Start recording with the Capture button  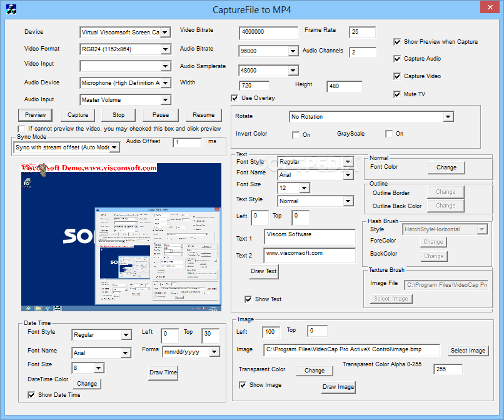click(78, 115)
